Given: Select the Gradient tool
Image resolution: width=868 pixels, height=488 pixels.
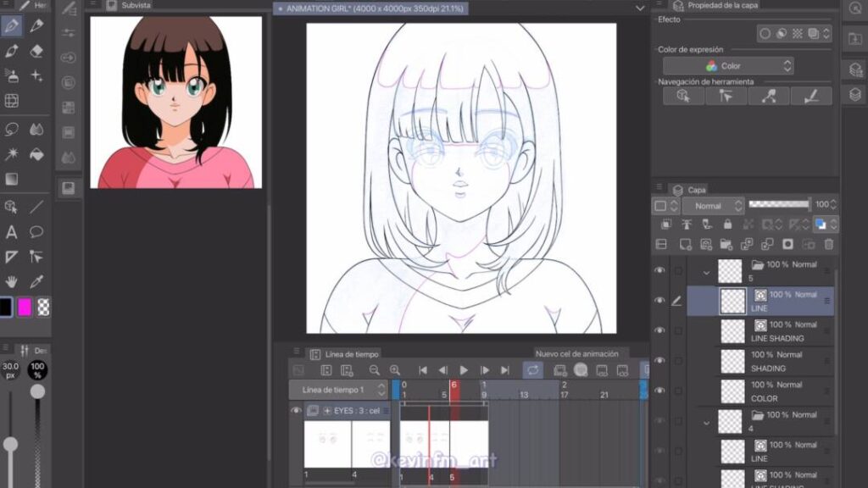Looking at the screenshot, I should (x=12, y=180).
